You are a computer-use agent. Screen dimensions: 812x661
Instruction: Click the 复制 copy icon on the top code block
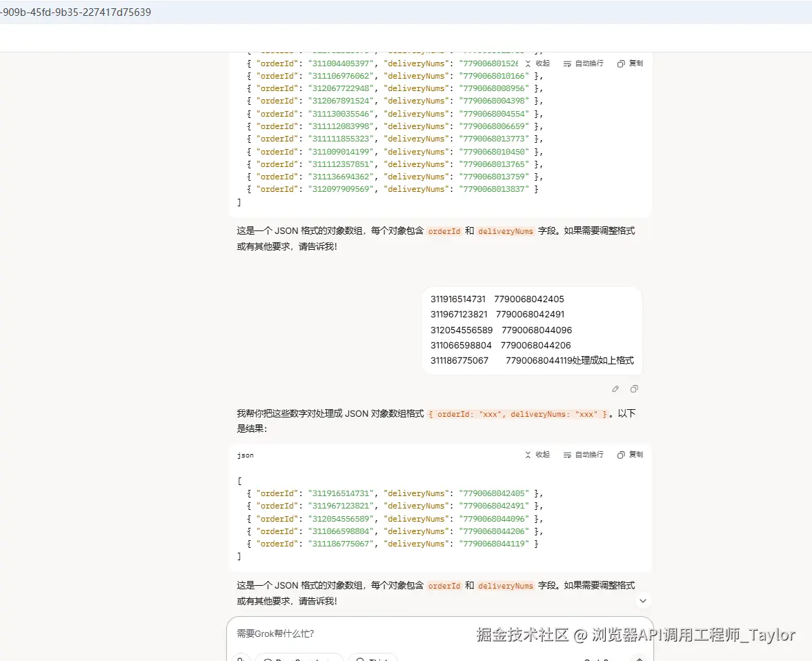tap(628, 63)
